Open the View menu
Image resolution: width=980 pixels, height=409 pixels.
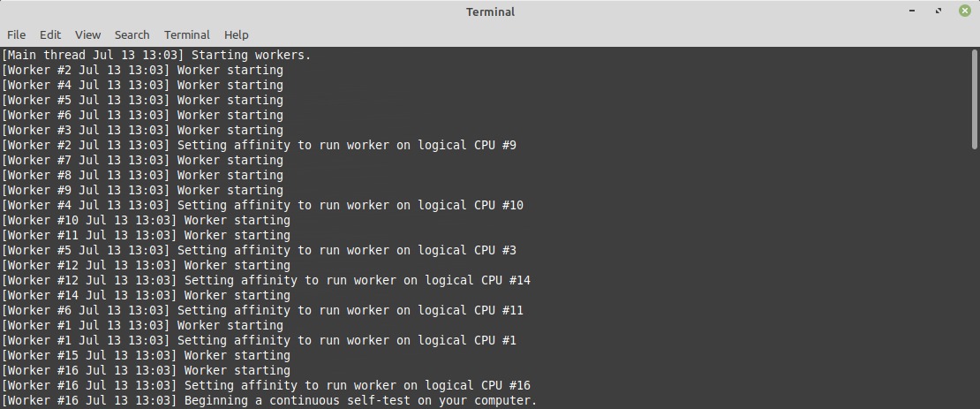pos(87,34)
